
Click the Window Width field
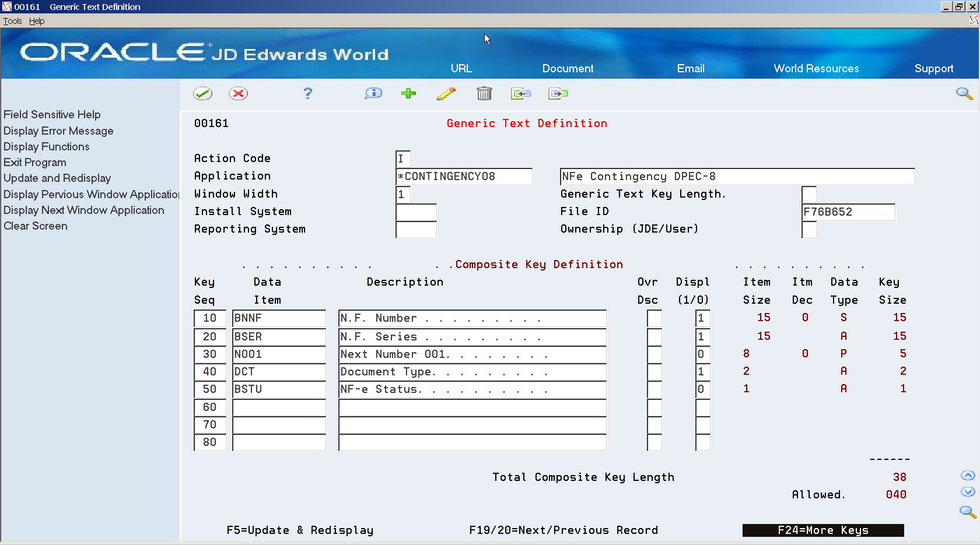tap(403, 194)
